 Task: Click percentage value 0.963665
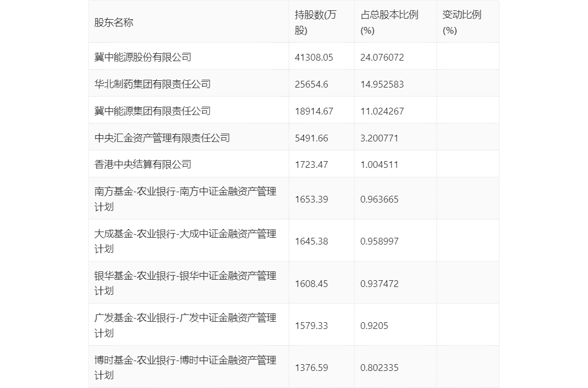pos(379,199)
